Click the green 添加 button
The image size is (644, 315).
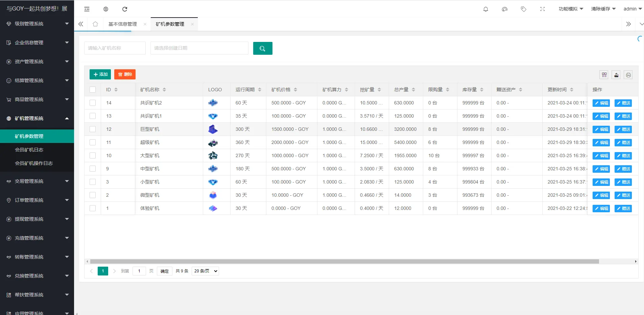pos(100,74)
